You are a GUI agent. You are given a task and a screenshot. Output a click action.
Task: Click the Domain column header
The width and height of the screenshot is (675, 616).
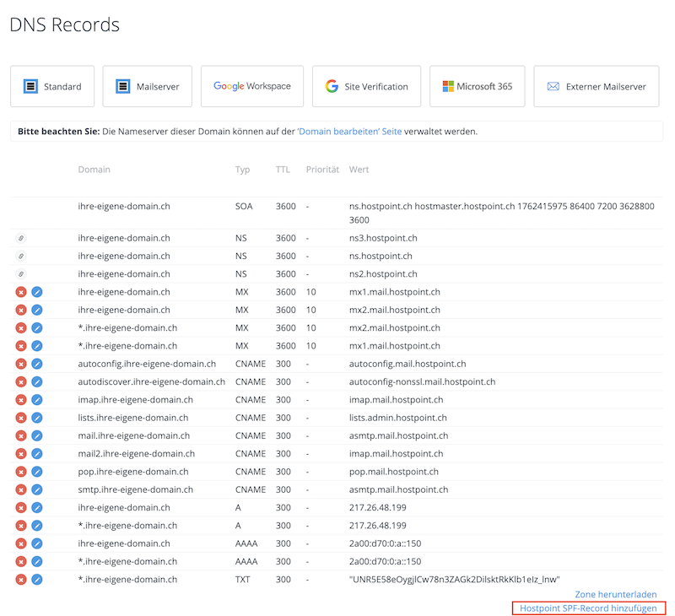(94, 170)
